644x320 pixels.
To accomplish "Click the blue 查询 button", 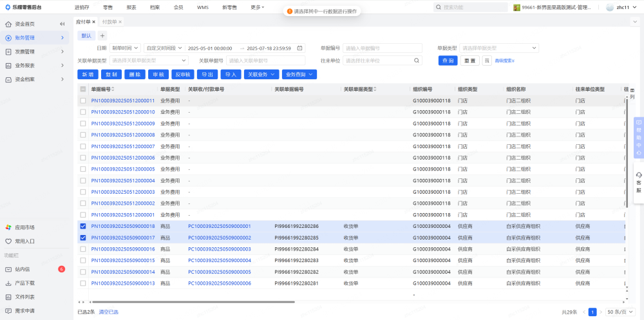I will tap(448, 61).
